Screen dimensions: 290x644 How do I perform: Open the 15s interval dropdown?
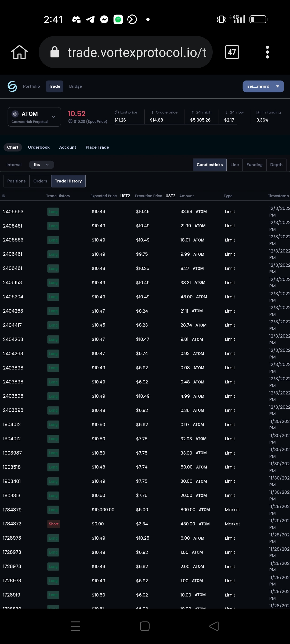(x=41, y=165)
